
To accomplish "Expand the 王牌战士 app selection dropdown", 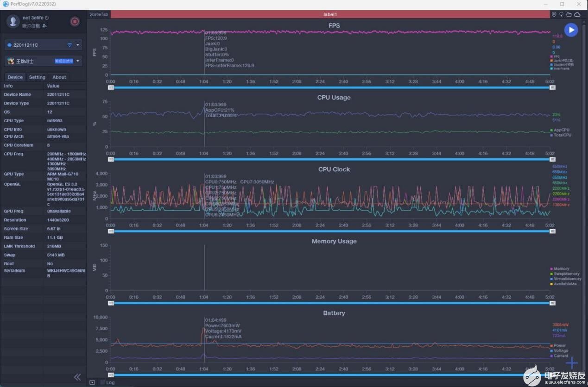I will (x=44, y=61).
